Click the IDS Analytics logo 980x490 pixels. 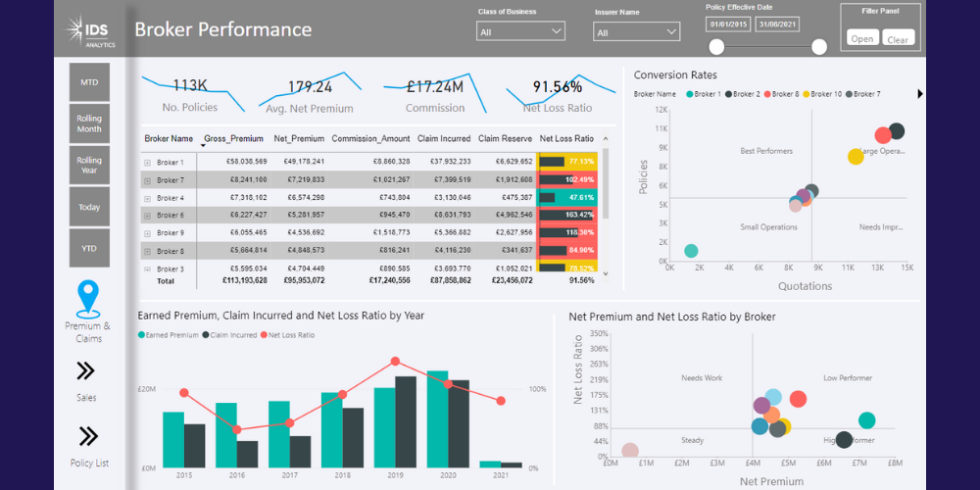(90, 30)
